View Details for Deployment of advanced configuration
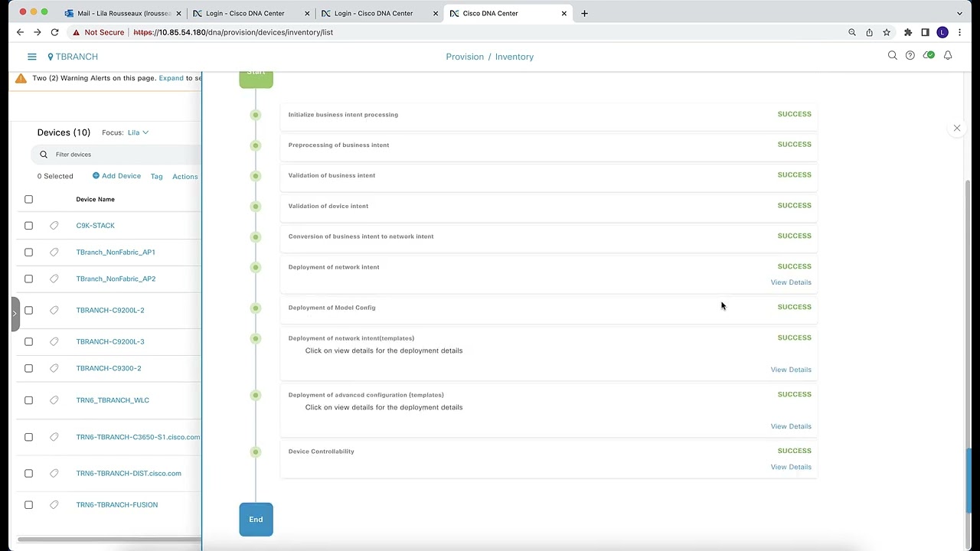Viewport: 980px width, 551px height. point(791,426)
